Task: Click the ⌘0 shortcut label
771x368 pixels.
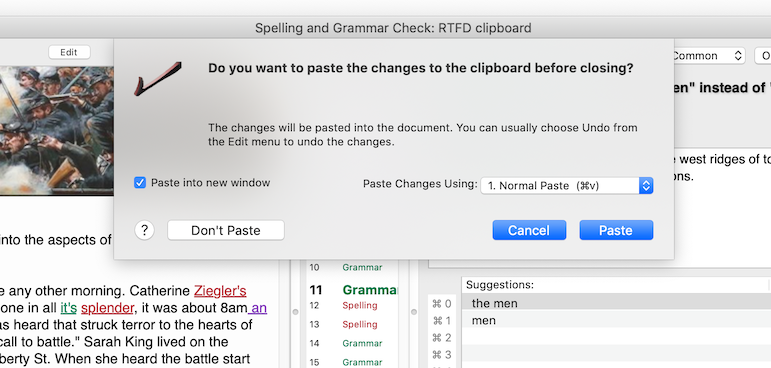Action: pyautogui.click(x=442, y=304)
